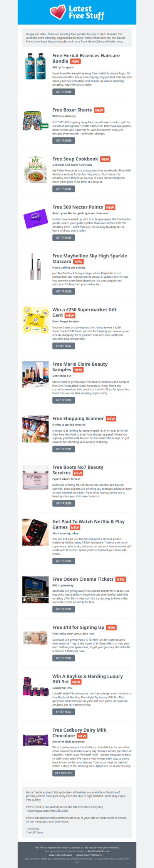Click the purple Nectar card image

click(x=35, y=218)
